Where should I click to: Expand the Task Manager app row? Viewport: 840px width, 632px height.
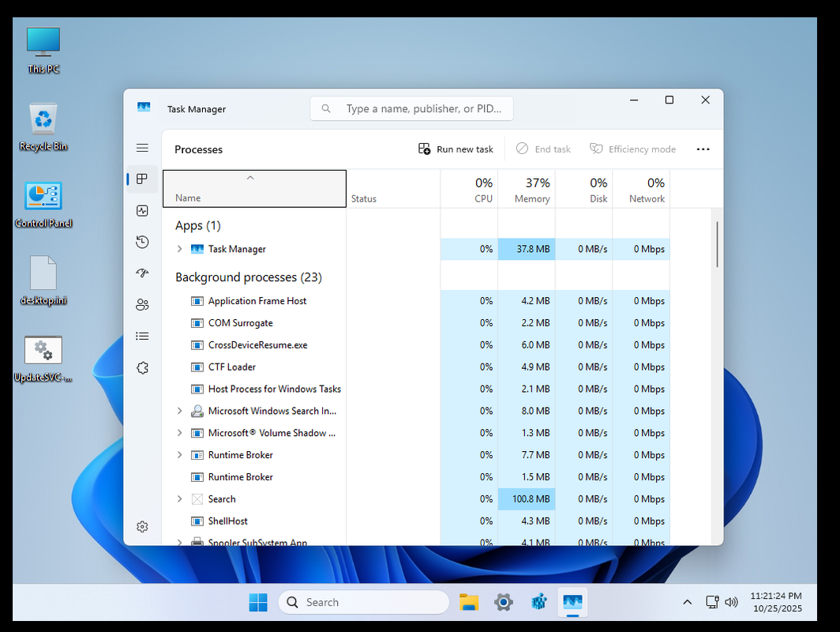pos(179,249)
